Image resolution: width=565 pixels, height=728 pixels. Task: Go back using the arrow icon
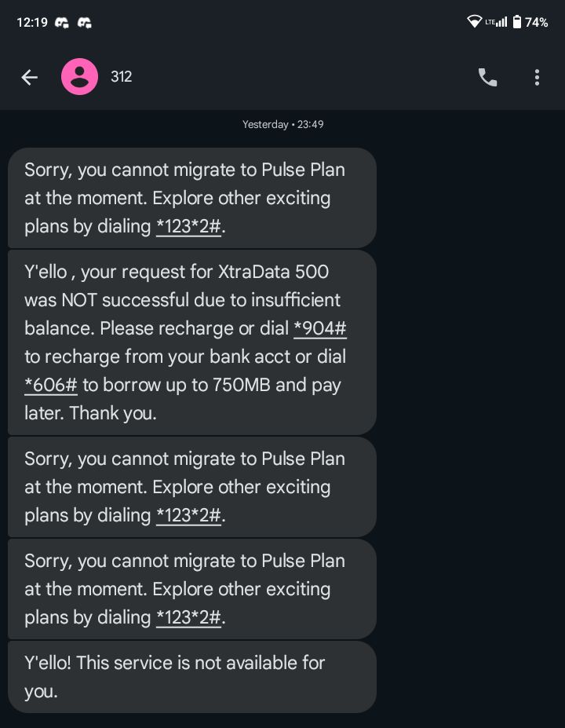[29, 77]
